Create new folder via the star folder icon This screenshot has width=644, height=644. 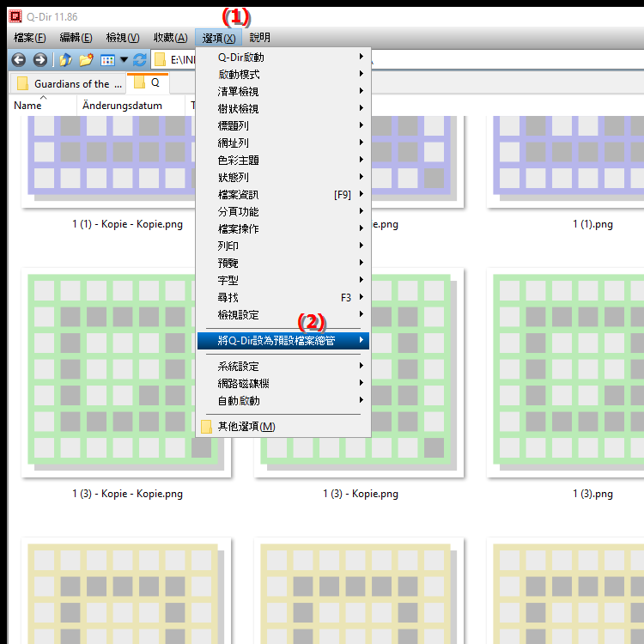point(86,60)
